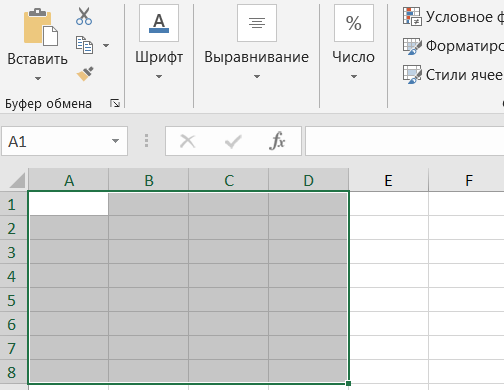The height and width of the screenshot is (390, 504).
Task: Click the Cancel (X) formula bar icon
Action: (x=188, y=141)
